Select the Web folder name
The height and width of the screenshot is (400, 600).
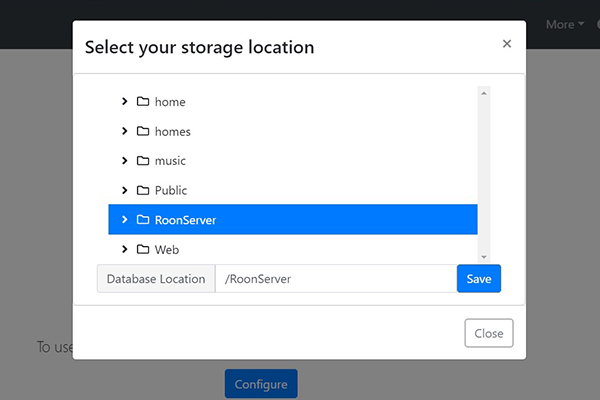pos(167,250)
